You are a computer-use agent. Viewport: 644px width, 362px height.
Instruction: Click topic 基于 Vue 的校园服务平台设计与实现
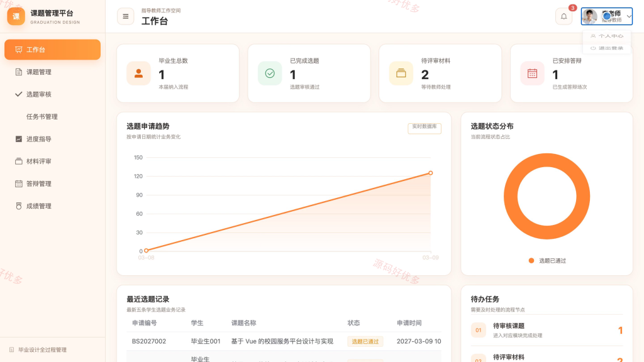282,341
